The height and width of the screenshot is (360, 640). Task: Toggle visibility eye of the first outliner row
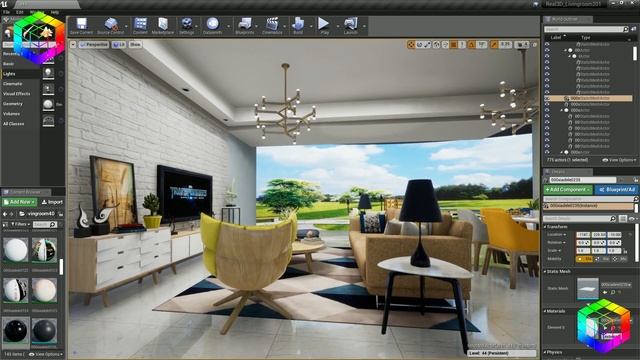pyautogui.click(x=547, y=44)
